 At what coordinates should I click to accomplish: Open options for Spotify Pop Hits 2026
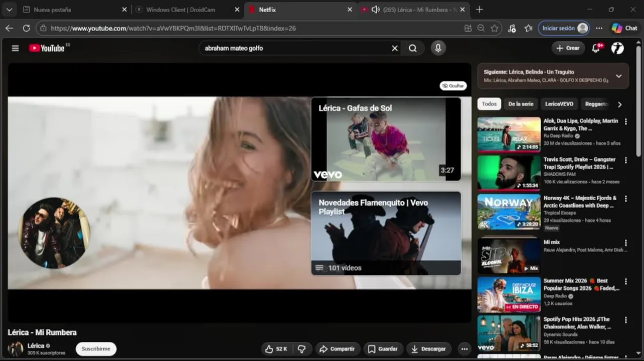[x=625, y=320]
